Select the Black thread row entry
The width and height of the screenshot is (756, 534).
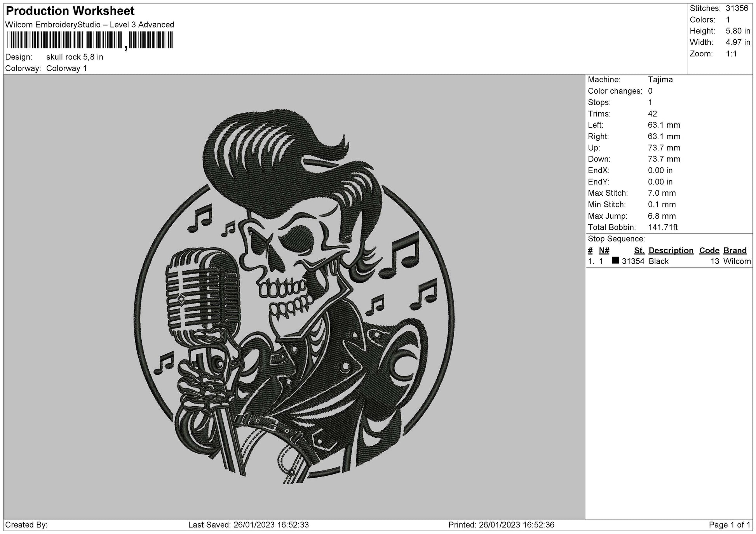tap(658, 261)
